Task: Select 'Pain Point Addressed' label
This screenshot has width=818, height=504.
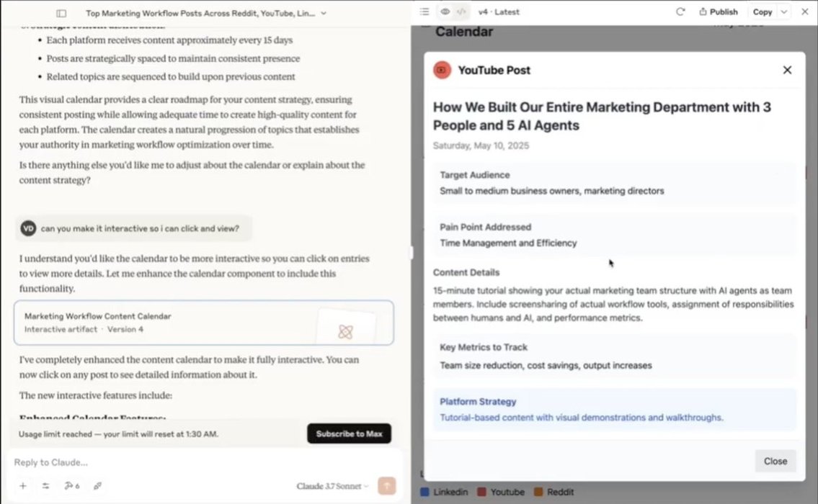Action: pos(485,228)
